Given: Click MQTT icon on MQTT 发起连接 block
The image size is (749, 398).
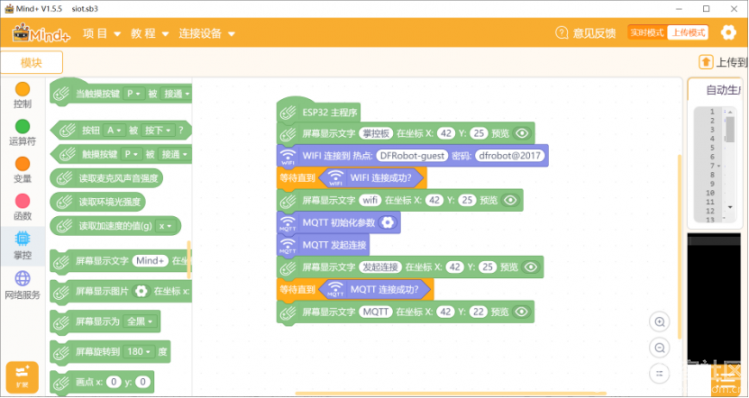Looking at the screenshot, I should click(288, 246).
